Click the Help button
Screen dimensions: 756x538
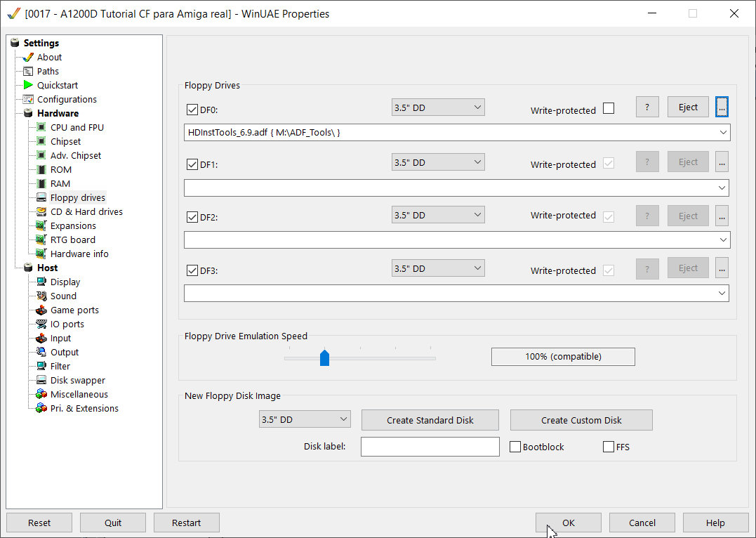pyautogui.click(x=715, y=523)
